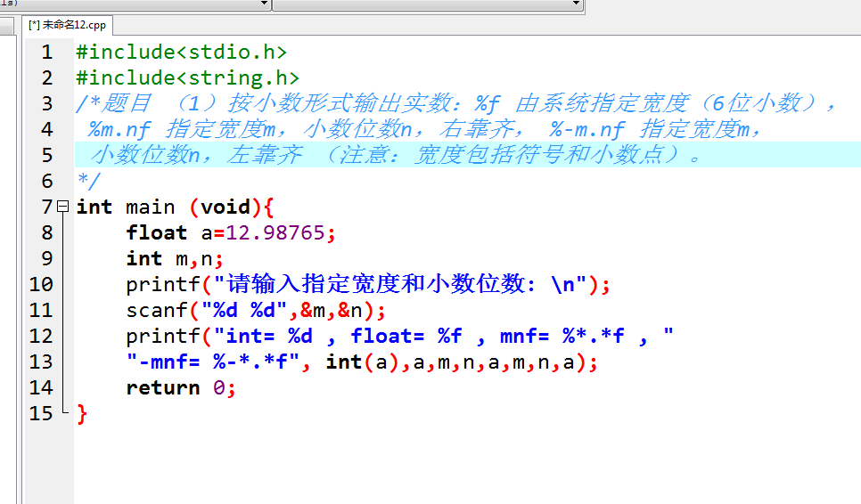Open the second combo box arrow in the top toolbar
This screenshot has width=861, height=504.
point(576,4)
